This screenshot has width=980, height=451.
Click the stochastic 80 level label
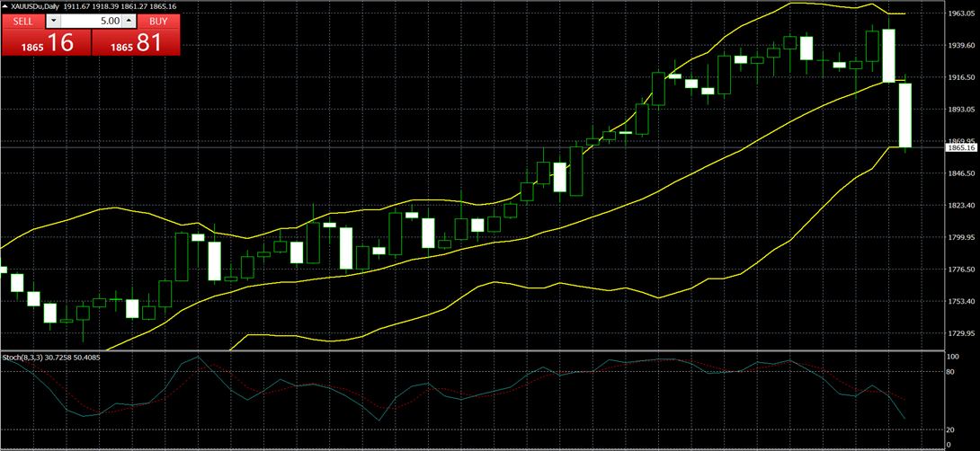tap(952, 372)
